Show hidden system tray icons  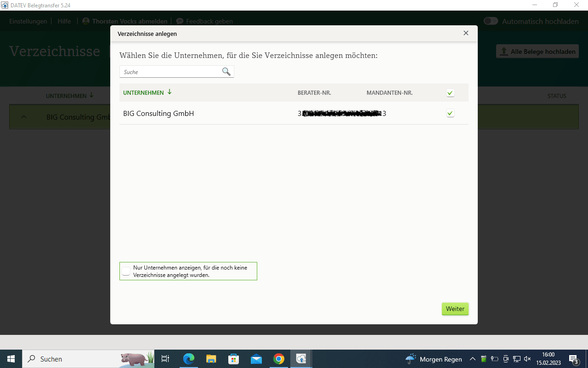472,359
